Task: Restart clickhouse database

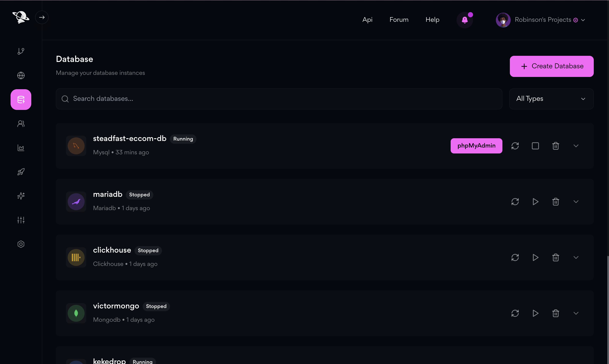Action: pos(515,257)
